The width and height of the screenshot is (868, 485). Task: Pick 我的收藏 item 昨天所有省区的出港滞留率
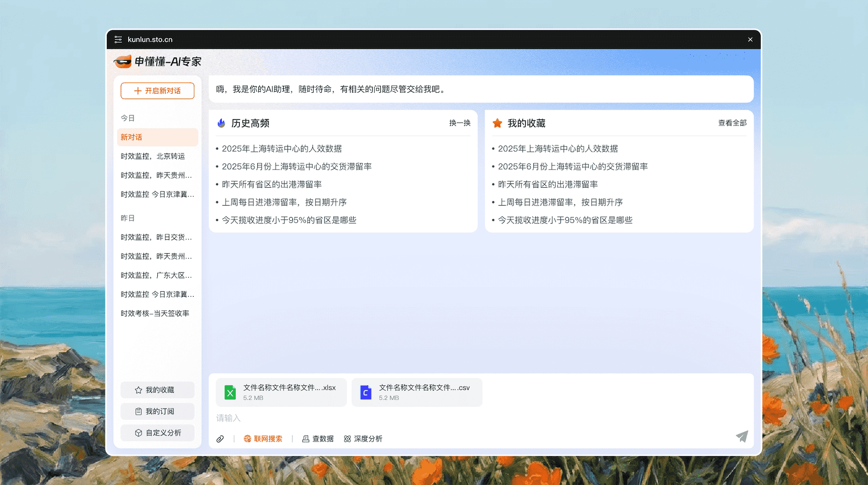coord(548,184)
